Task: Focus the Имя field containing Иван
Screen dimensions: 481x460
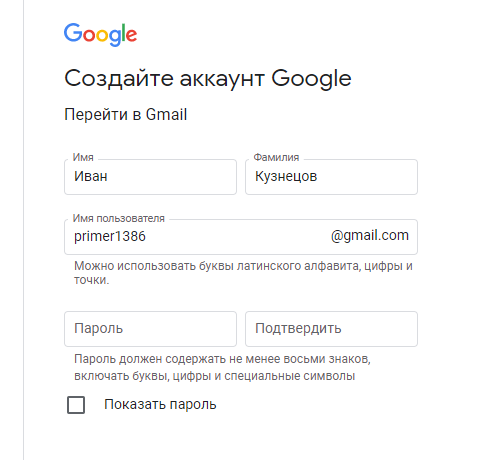Action: tap(150, 177)
